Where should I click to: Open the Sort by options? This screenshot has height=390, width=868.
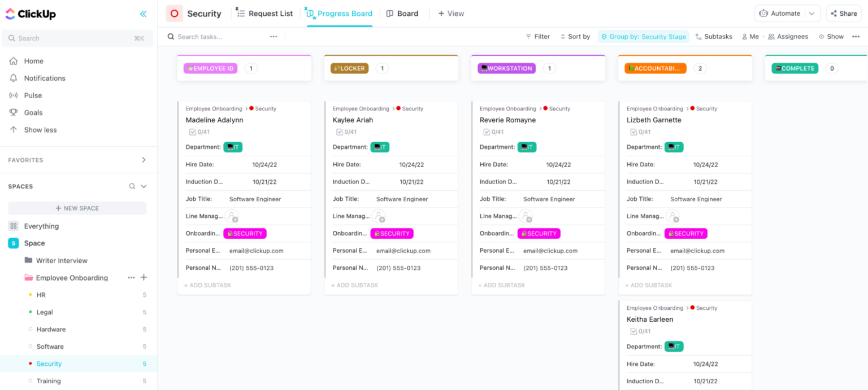pyautogui.click(x=575, y=36)
